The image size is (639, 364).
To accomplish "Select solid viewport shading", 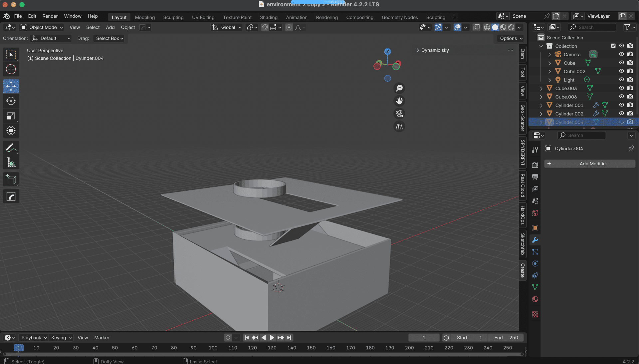I will coord(495,28).
